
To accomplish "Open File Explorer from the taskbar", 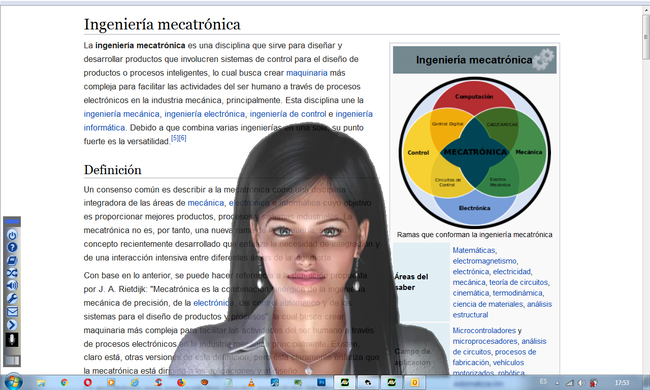I will click(41, 383).
